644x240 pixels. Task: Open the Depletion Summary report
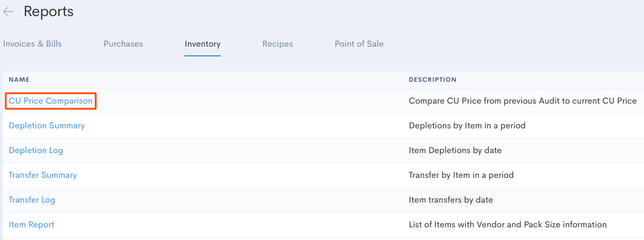tap(47, 125)
